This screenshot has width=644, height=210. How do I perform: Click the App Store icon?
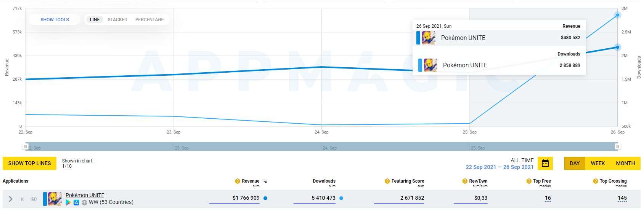click(76, 202)
